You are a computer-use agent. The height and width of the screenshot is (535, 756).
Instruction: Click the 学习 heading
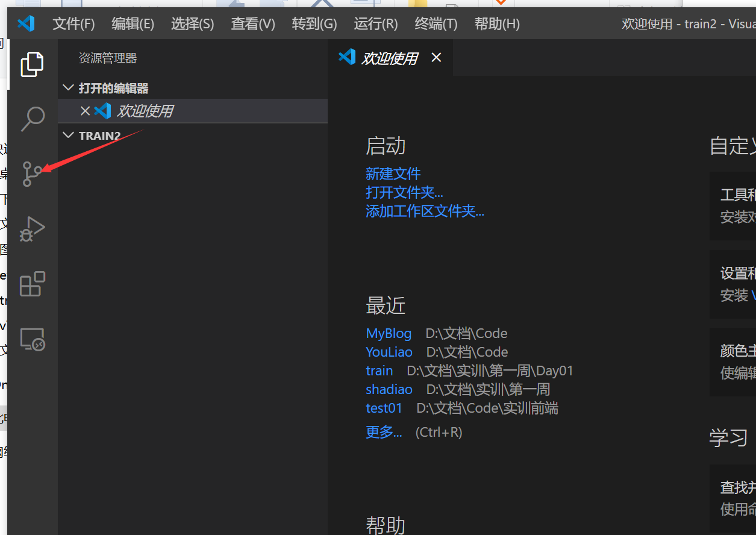[729, 438]
